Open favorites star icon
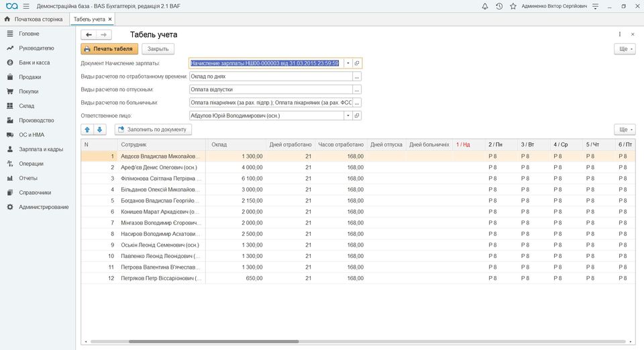Viewport: 644px width, 350px height. [513, 6]
